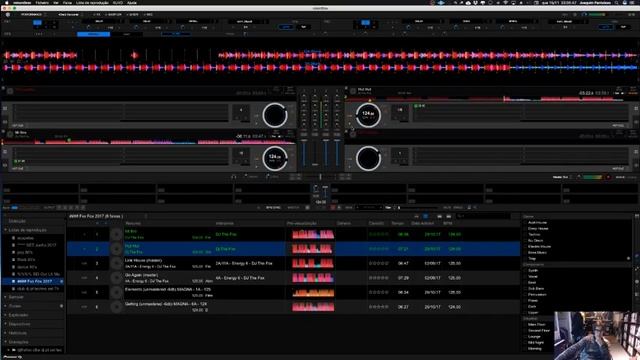The height and width of the screenshot is (360, 640).
Task: Expand the iTunes tree section
Action: [5, 306]
